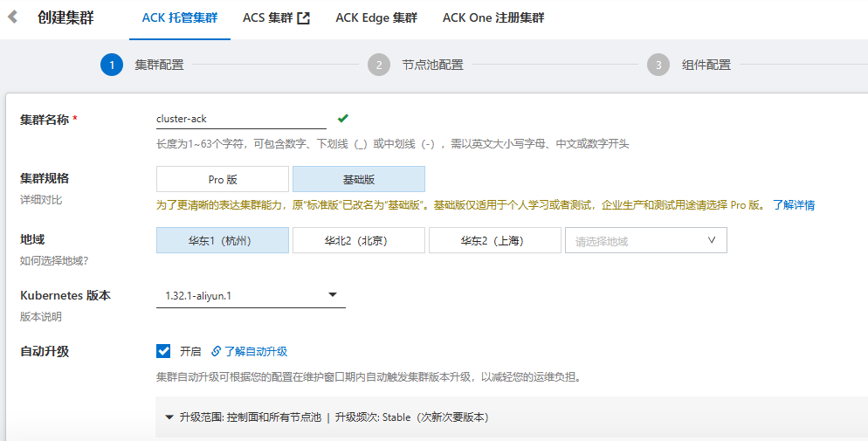Open the 版本说明 link
Screen dimensions: 868x441
[x=41, y=317]
